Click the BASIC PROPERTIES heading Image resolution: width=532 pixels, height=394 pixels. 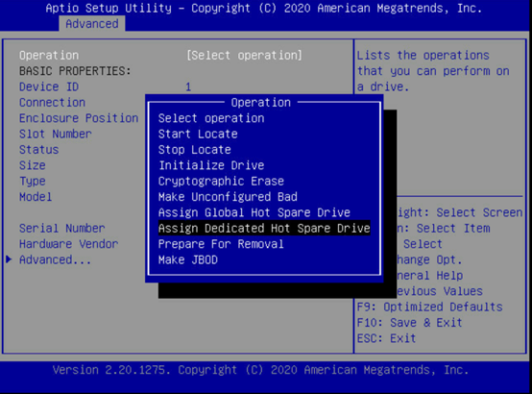click(75, 71)
